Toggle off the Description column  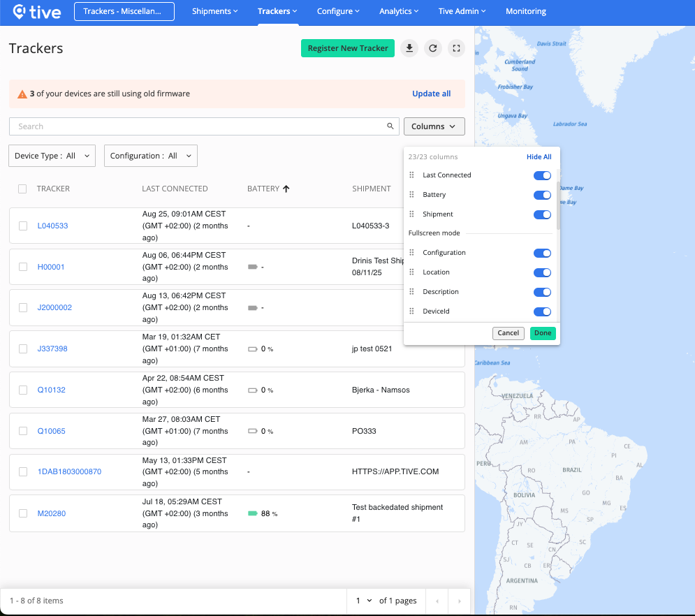[542, 292]
